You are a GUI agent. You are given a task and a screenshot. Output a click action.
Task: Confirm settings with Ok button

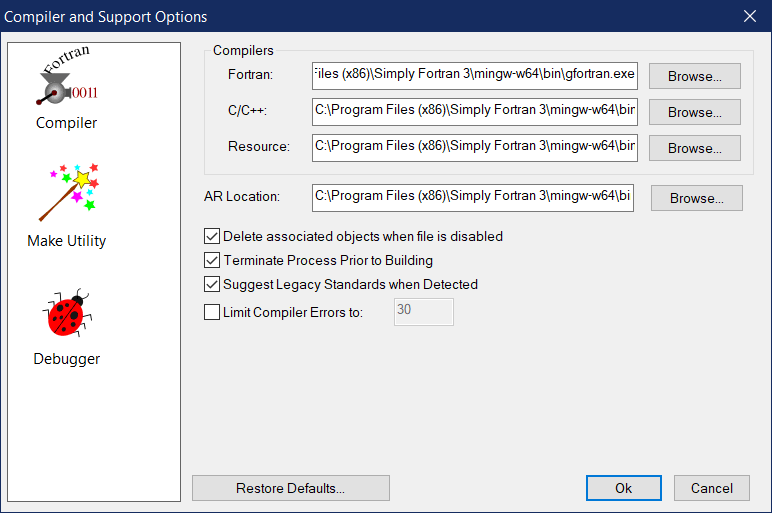[x=623, y=488]
